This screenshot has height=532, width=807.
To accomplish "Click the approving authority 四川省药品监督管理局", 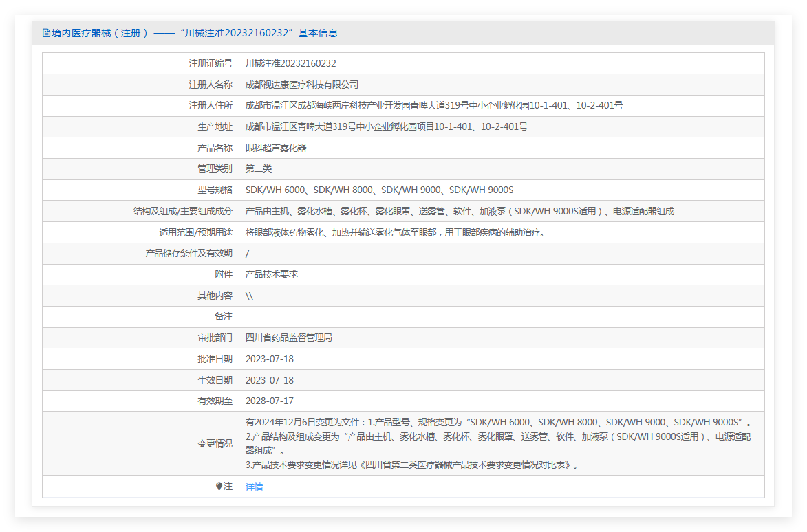I will point(288,337).
